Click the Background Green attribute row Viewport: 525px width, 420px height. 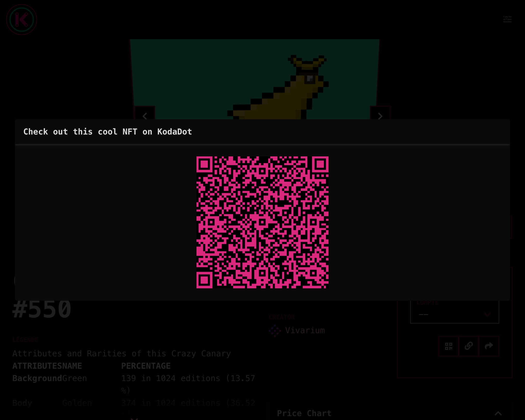pos(50,378)
